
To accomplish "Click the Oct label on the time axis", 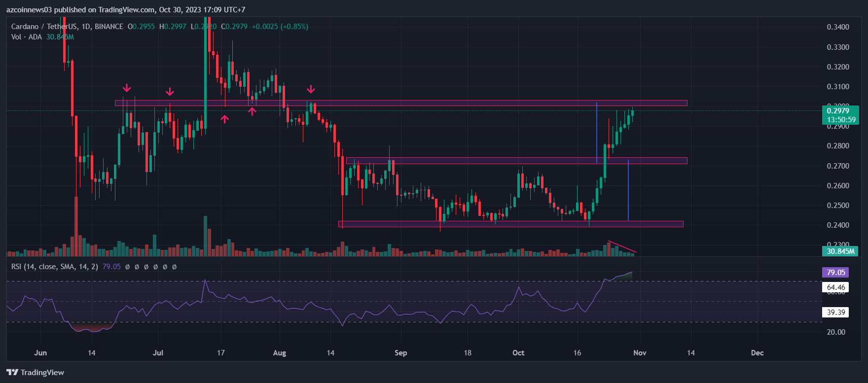I will coord(518,353).
